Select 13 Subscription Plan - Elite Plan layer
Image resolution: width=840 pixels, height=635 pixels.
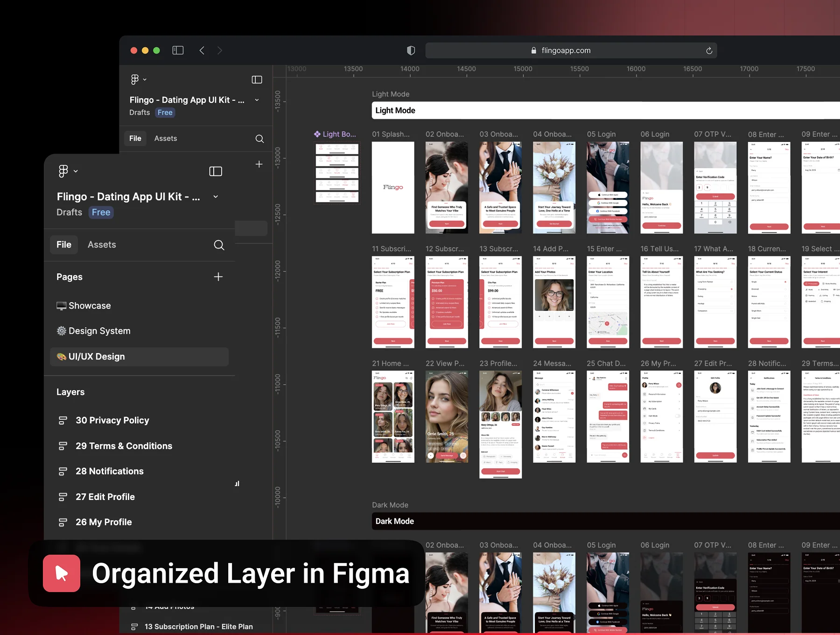coord(199,627)
